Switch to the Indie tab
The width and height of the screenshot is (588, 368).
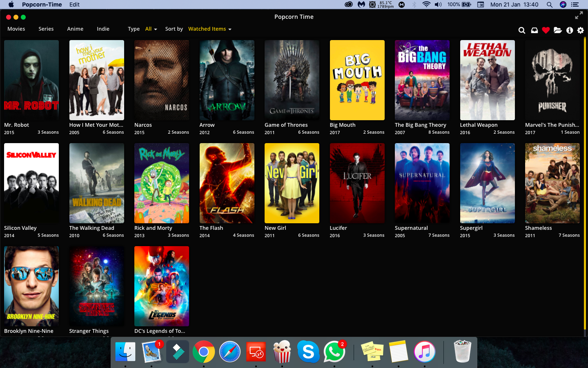pos(103,29)
